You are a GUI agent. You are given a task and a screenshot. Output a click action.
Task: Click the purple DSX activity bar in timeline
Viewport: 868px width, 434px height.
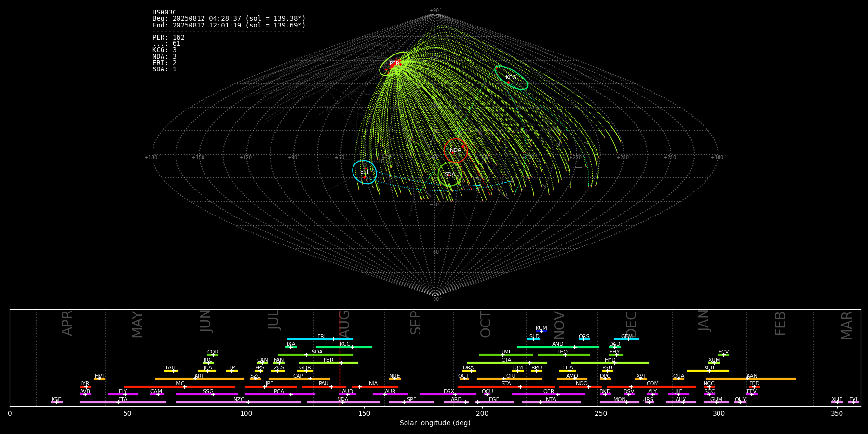(x=448, y=394)
